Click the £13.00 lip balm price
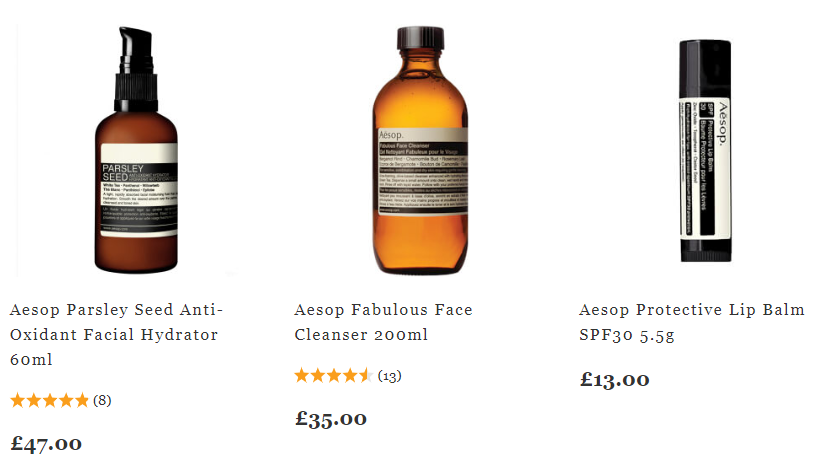818x465 pixels. coord(615,379)
